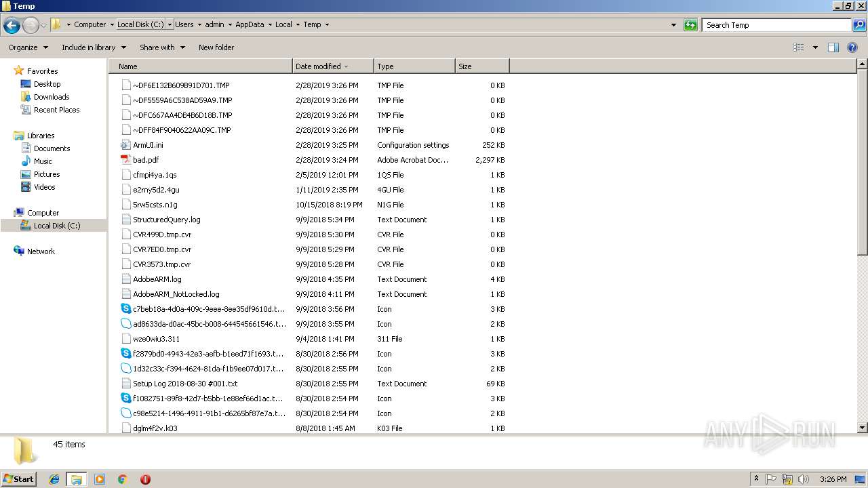Select file cfmpi4ya.1qs
The image size is (868, 488).
(155, 175)
